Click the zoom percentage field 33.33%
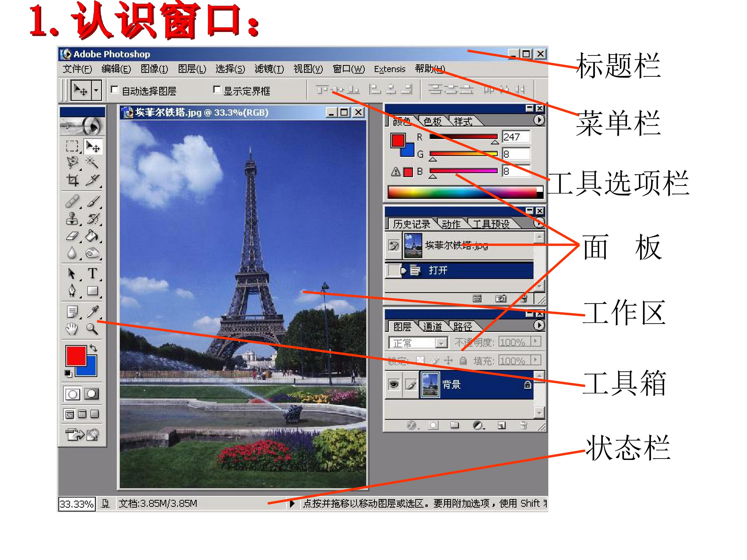This screenshot has width=747, height=560. tap(77, 504)
